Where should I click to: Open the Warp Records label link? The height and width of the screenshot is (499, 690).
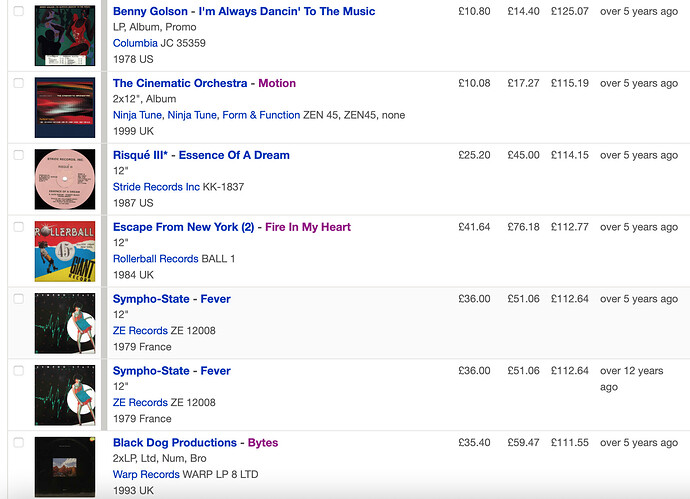[146, 474]
